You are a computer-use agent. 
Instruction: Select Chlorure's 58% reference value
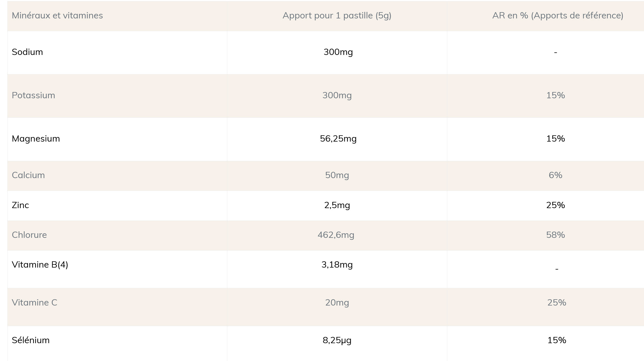click(x=555, y=235)
